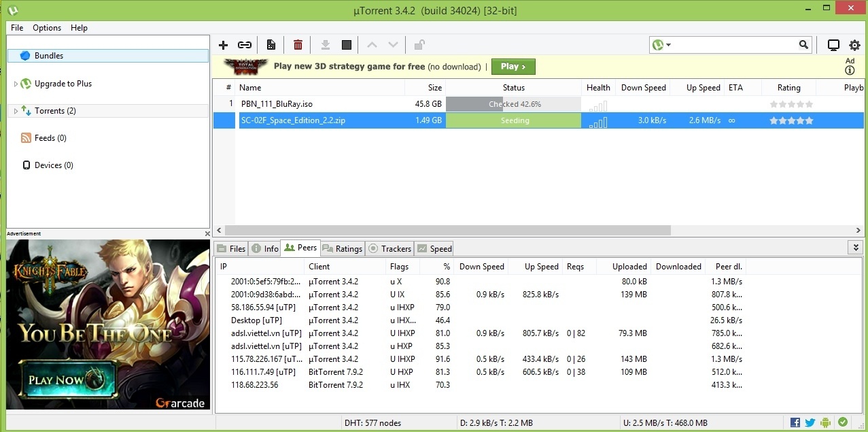Open the File menu
868x432 pixels.
(17, 28)
